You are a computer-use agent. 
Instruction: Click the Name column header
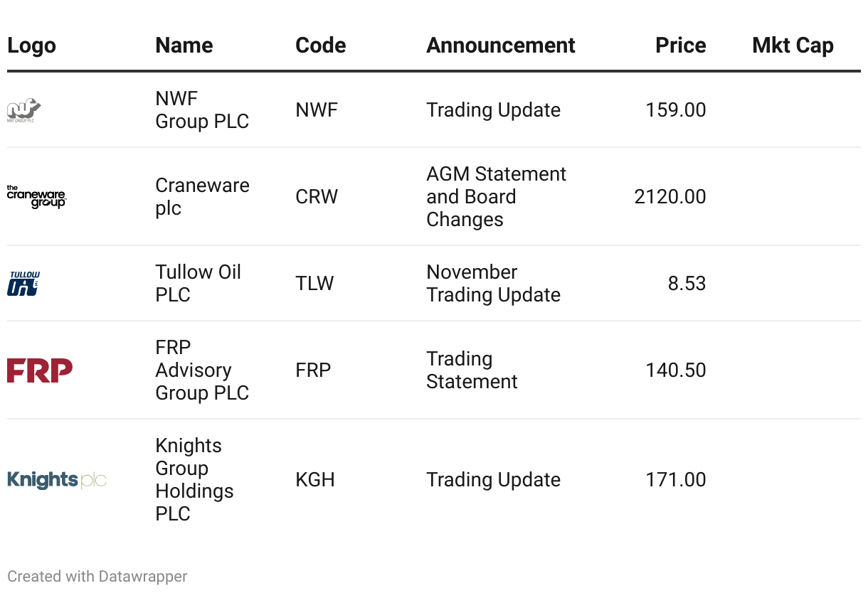185,46
